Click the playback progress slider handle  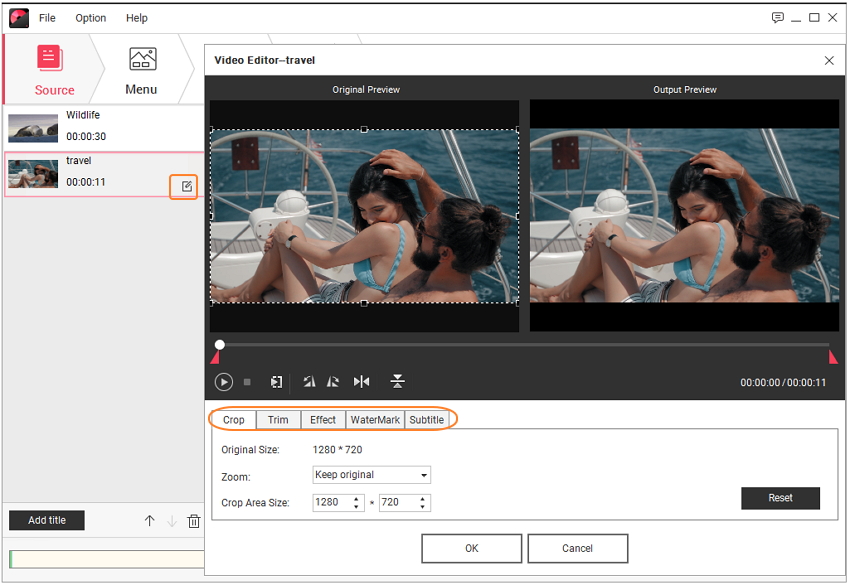click(x=220, y=345)
